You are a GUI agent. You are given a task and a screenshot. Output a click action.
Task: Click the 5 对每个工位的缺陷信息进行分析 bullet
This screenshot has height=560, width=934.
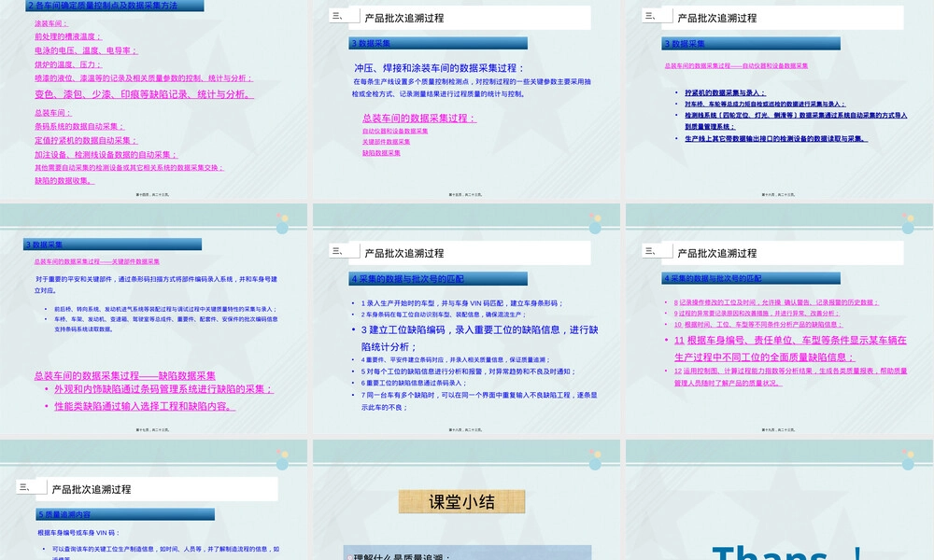pyautogui.click(x=468, y=371)
